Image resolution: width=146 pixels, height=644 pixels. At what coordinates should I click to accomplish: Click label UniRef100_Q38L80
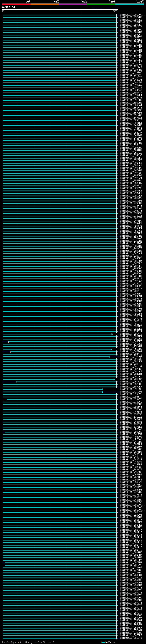tap(131, 633)
